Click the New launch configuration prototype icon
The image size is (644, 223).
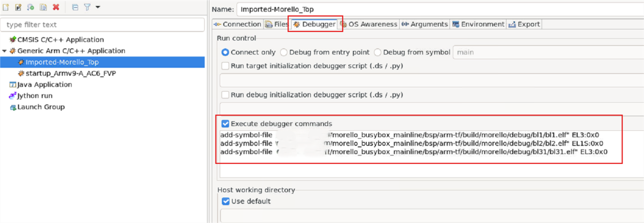click(x=19, y=7)
